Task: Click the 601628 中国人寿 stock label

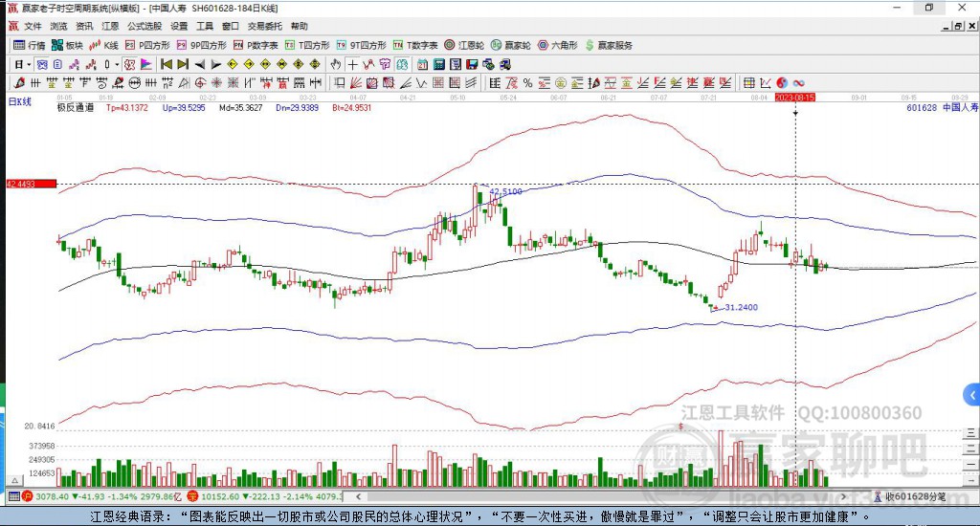Action: click(x=942, y=107)
